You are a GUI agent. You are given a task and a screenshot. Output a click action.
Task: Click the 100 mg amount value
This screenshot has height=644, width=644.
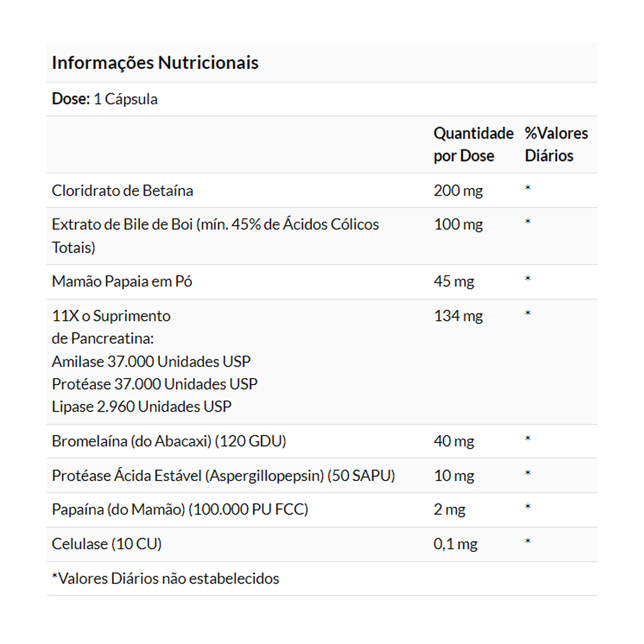tap(458, 225)
